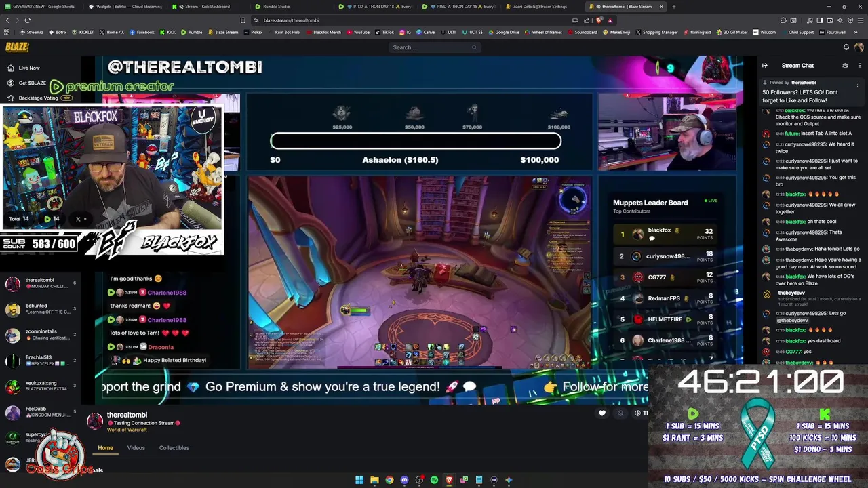
Task: Open therealtombi in the live channels sidebar
Action: tap(39, 283)
